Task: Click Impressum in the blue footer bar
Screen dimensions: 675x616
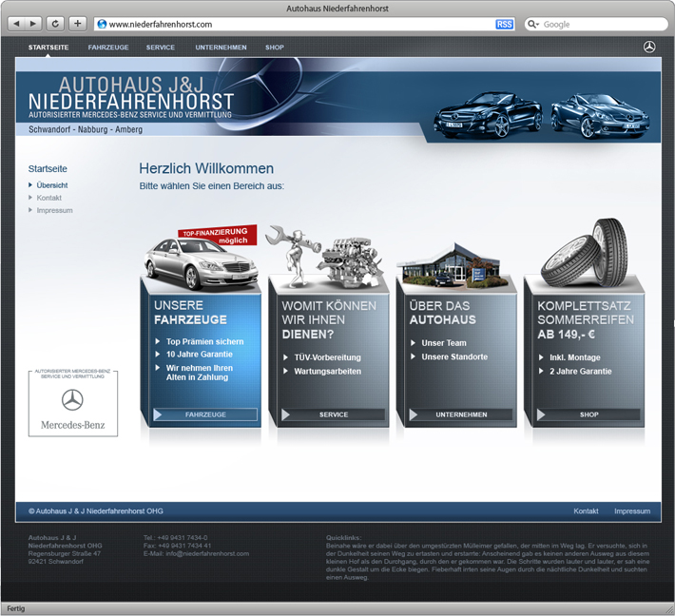Action: pos(632,511)
